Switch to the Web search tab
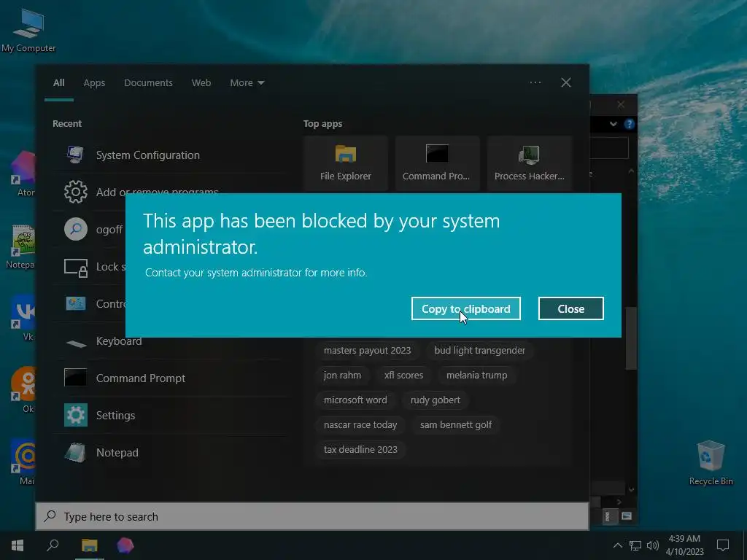Screen dimensions: 747x560 201,82
